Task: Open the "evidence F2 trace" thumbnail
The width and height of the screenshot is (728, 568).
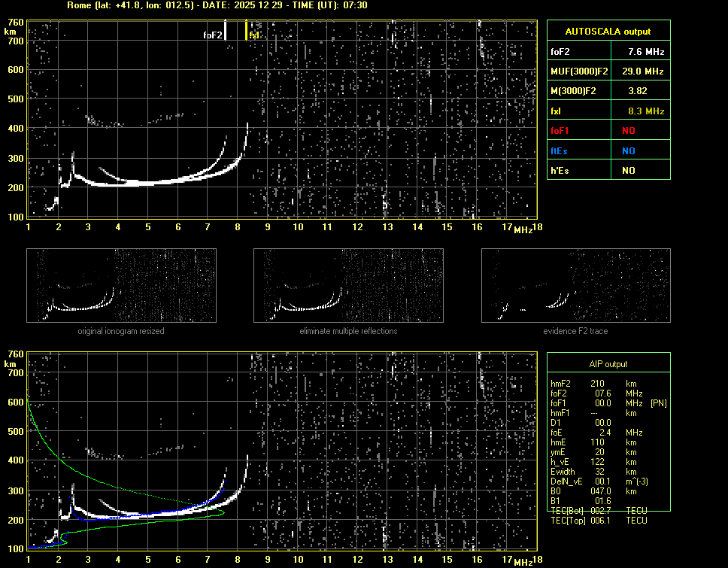Action: 575,284
